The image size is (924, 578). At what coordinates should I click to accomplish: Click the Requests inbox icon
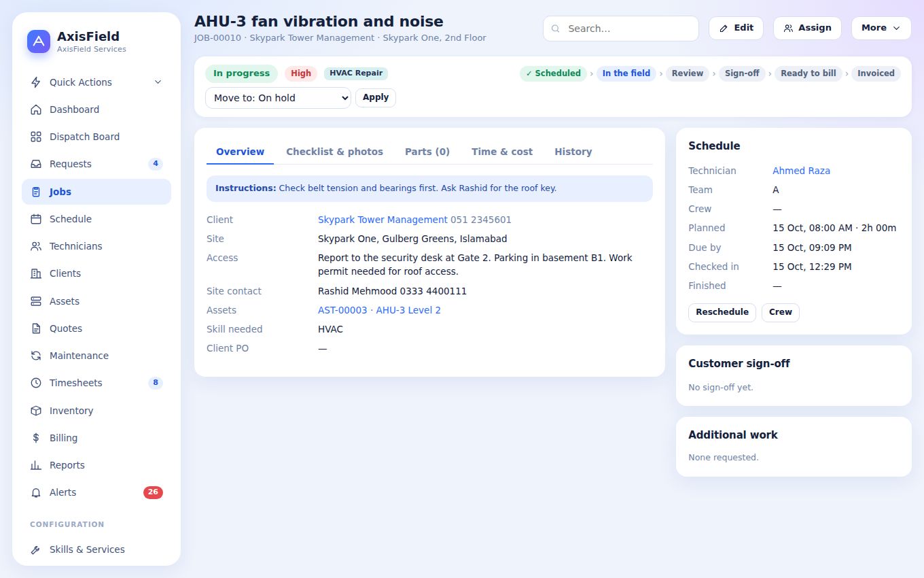tap(36, 164)
